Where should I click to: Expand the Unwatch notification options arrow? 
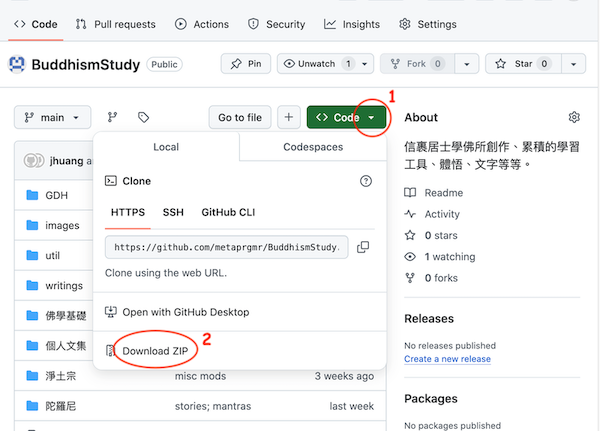tap(365, 64)
